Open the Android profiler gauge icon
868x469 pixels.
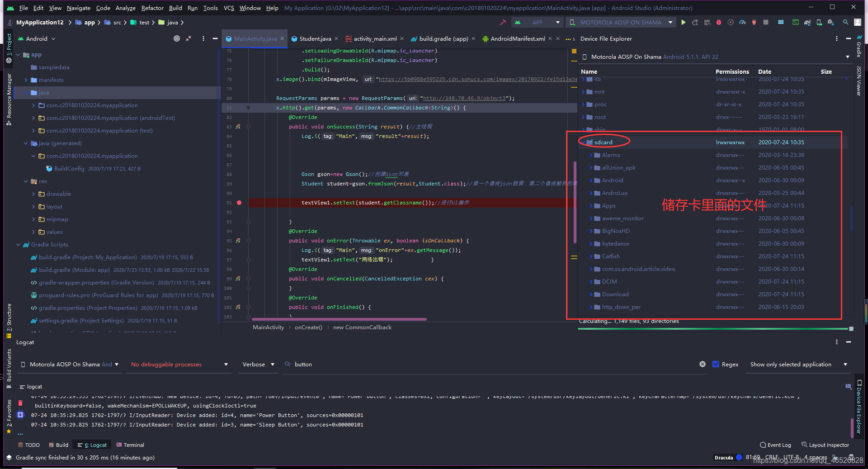742,22
